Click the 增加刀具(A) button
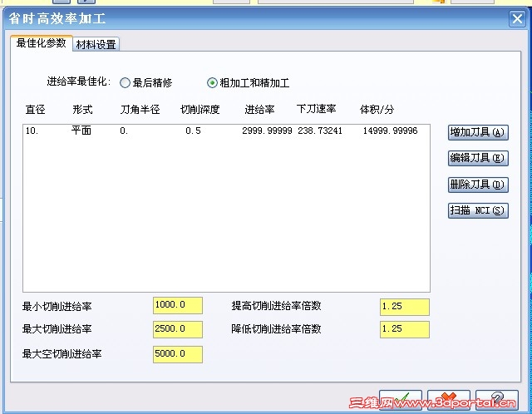This screenshot has height=414, width=532. [x=478, y=132]
